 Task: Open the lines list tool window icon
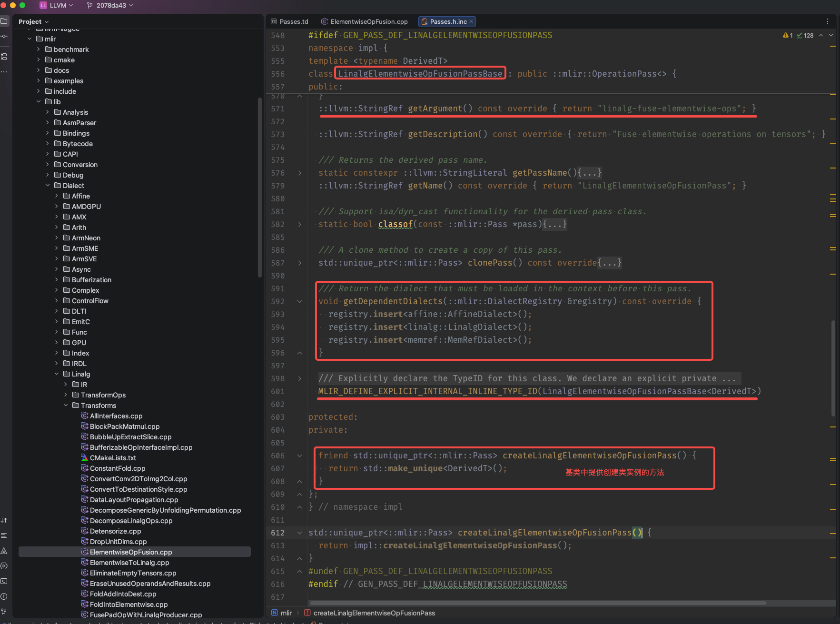pos(4,535)
